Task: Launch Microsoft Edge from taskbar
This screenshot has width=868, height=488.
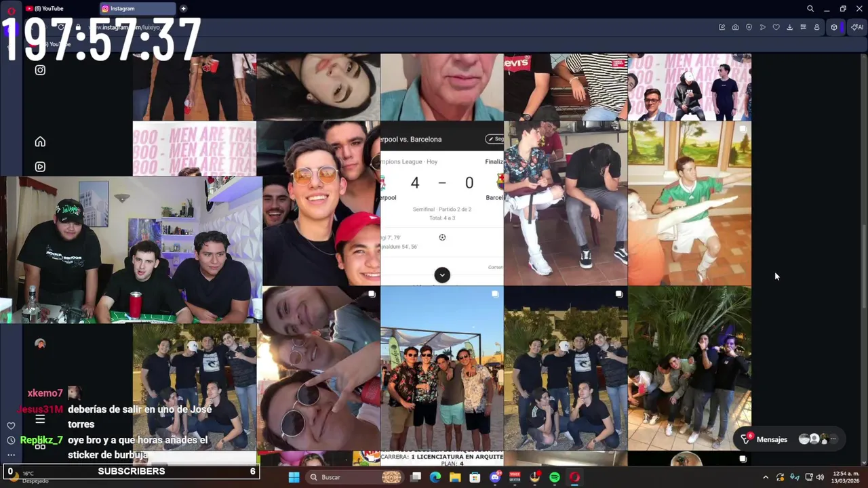Action: tap(435, 477)
